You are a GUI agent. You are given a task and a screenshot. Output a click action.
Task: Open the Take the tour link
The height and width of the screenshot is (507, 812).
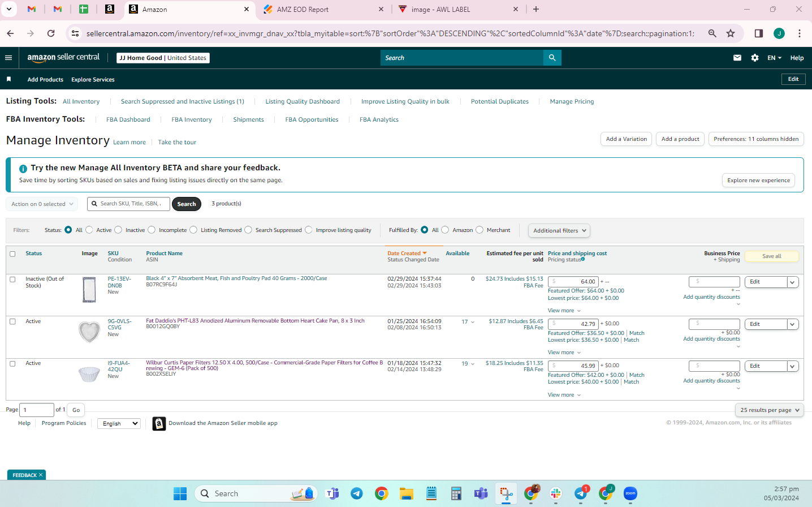pos(177,143)
